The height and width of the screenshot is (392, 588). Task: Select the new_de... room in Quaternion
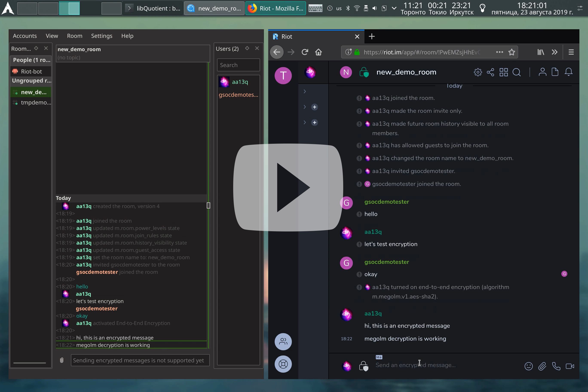pos(31,92)
